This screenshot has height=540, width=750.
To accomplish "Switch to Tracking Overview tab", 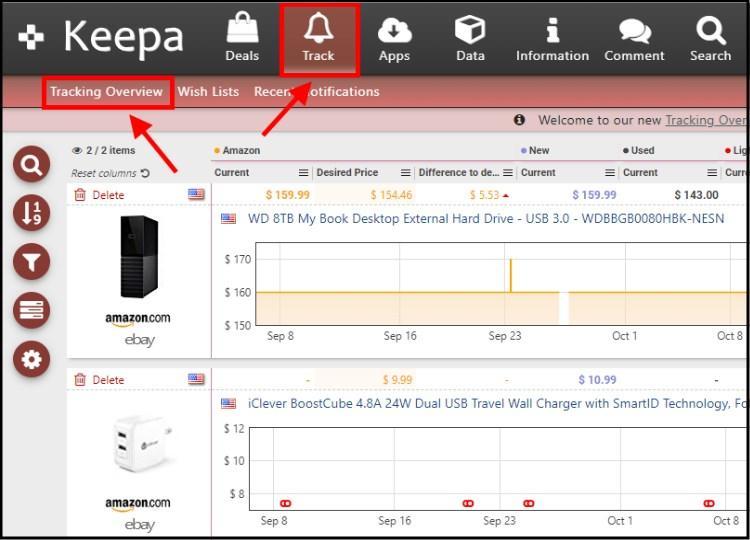I will (107, 92).
